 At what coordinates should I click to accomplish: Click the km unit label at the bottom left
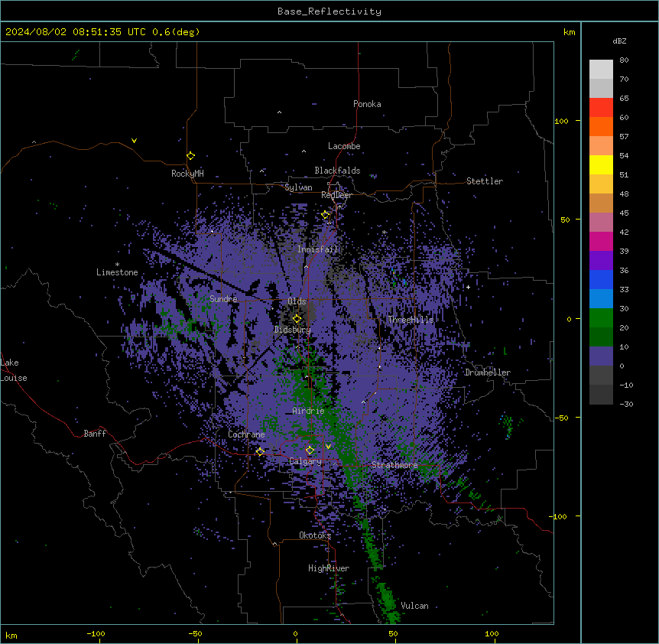(11, 636)
